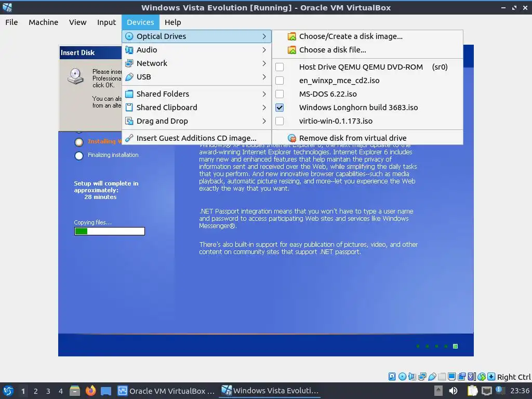Check Host Drive QEMU DVD-ROM checkbox
The image size is (532, 399).
(280, 67)
